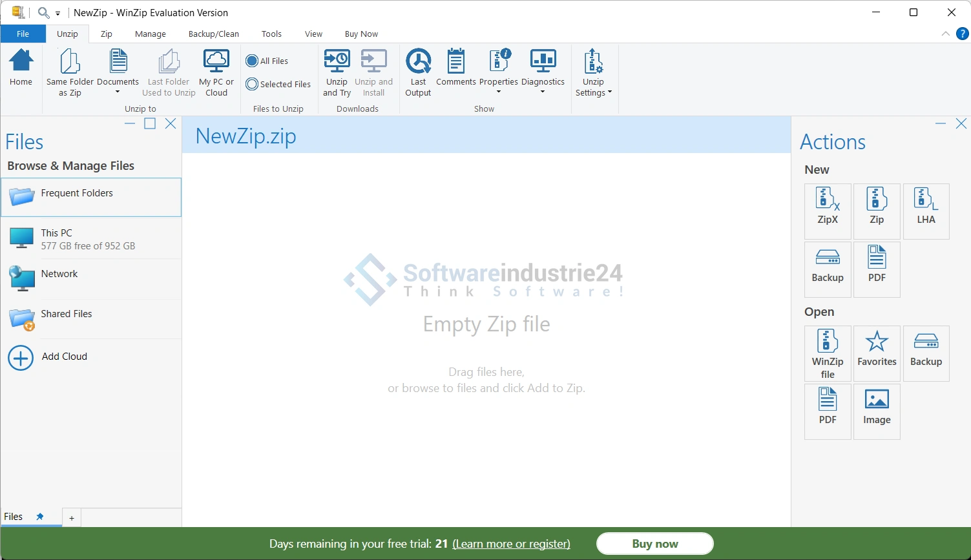Pin the Files tab
Screen dimensions: 971x560
coord(40,517)
